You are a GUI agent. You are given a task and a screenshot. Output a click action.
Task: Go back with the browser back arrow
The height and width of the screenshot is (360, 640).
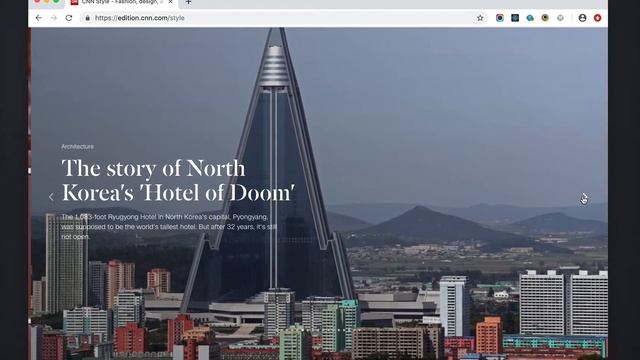tap(38, 18)
